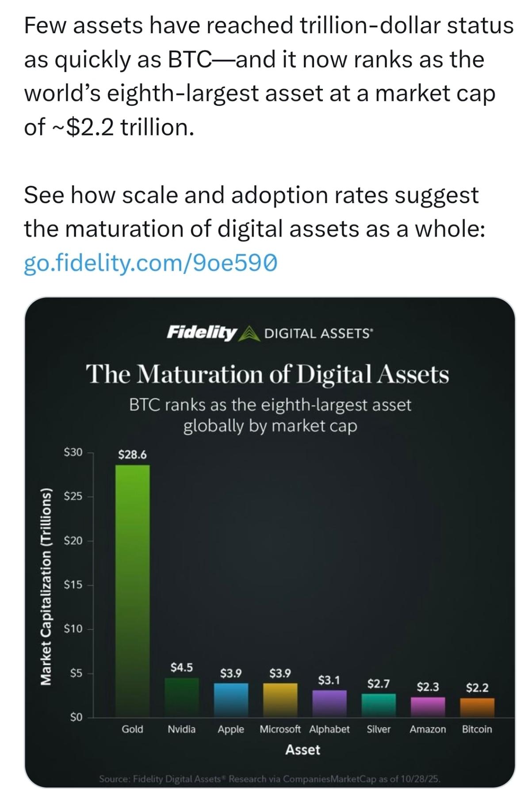The height and width of the screenshot is (799, 532).
Task: Click the orange Bitcoin bar
Action: pyautogui.click(x=477, y=707)
